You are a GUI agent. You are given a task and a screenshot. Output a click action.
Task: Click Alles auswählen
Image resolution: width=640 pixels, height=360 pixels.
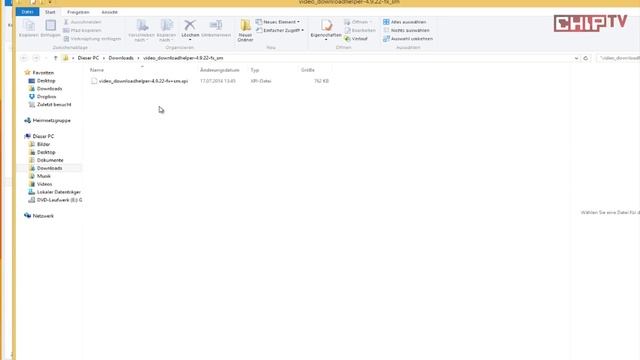pyautogui.click(x=404, y=22)
